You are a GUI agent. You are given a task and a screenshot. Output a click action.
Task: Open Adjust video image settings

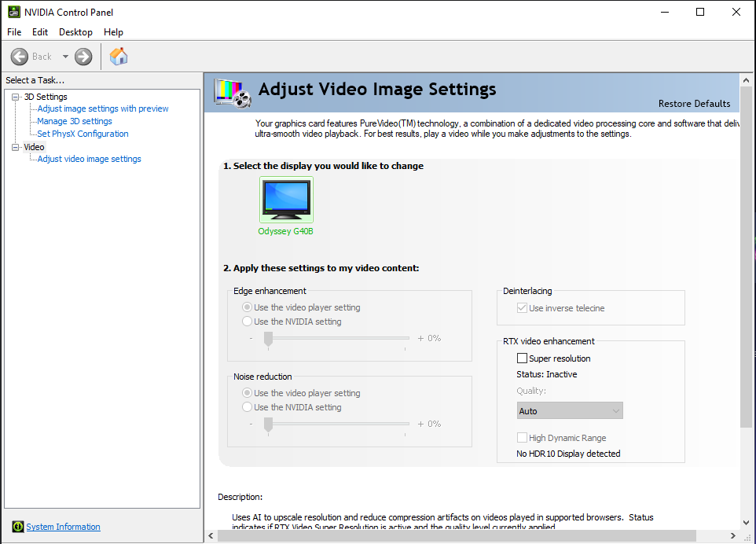click(x=90, y=159)
